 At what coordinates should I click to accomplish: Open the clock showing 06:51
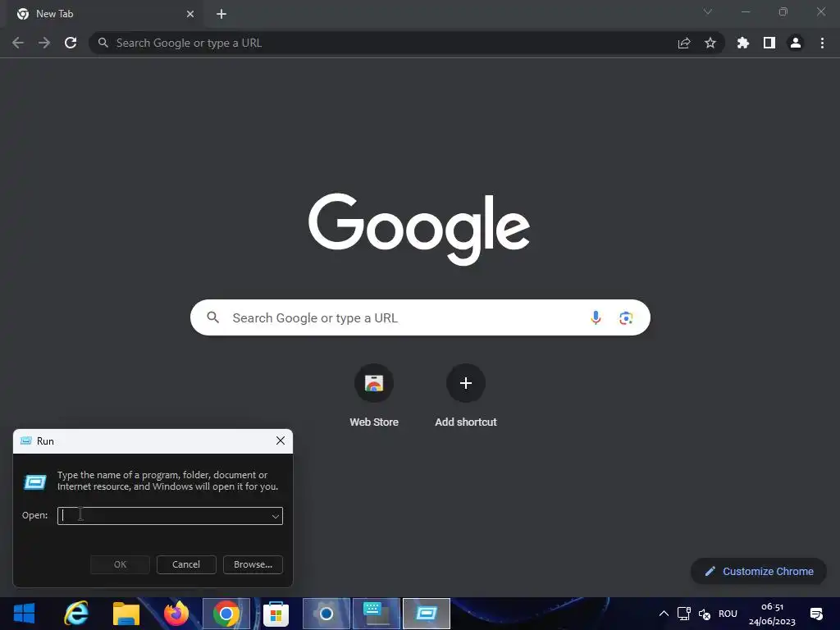(772, 614)
